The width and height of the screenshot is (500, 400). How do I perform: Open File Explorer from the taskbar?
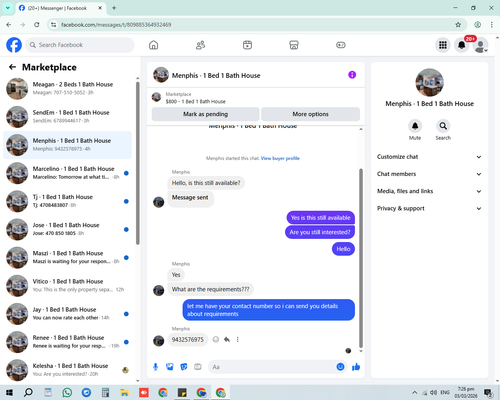pyautogui.click(x=124, y=393)
